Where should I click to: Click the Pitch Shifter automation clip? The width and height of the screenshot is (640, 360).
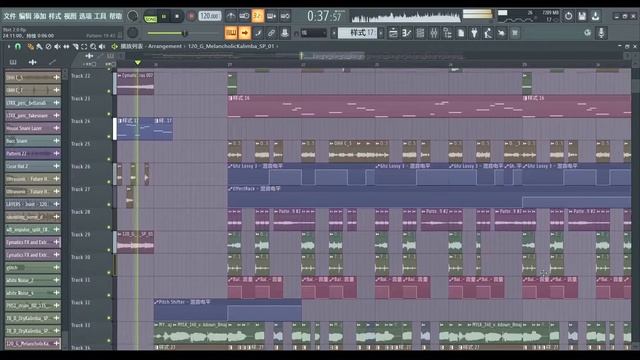228,309
